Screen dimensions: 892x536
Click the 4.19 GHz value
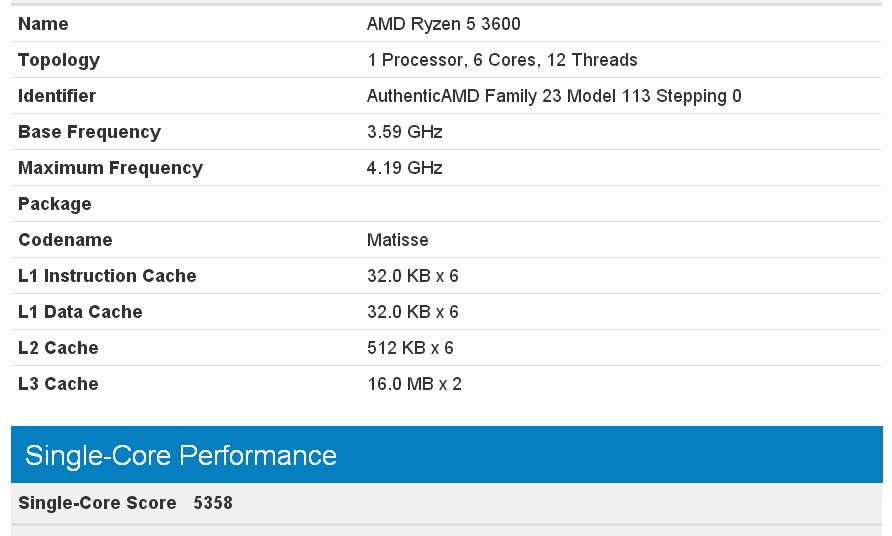click(x=404, y=167)
